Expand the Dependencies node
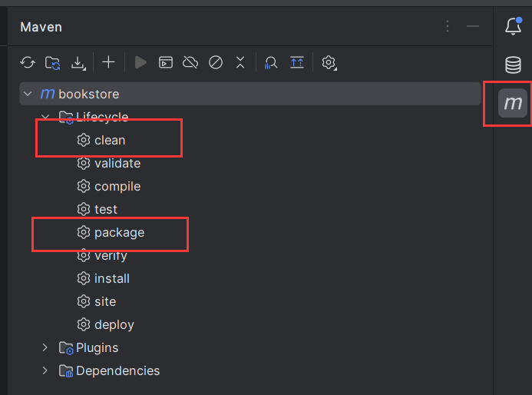Viewport: 532px width, 395px height. [x=45, y=370]
